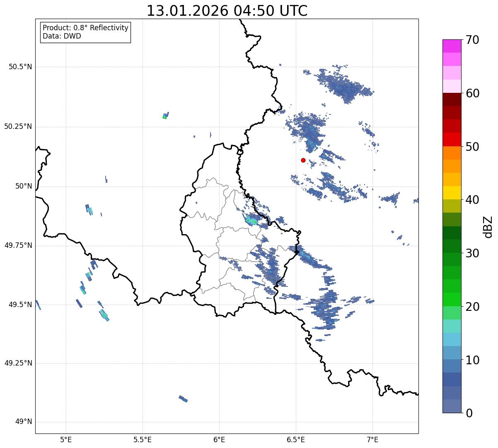Click the red radar site marker
This screenshot has height=448, width=498.
tap(303, 160)
